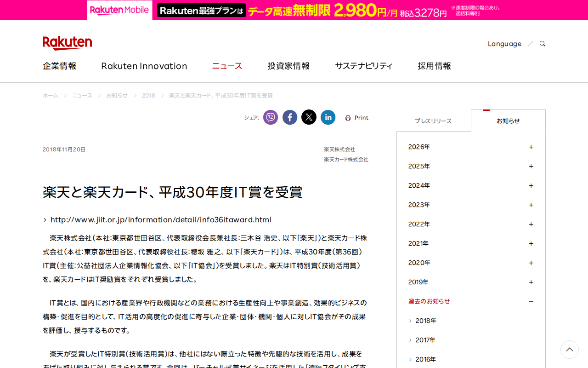588x368 pixels.
Task: Share the article on LinkedIn
Action: tap(328, 117)
